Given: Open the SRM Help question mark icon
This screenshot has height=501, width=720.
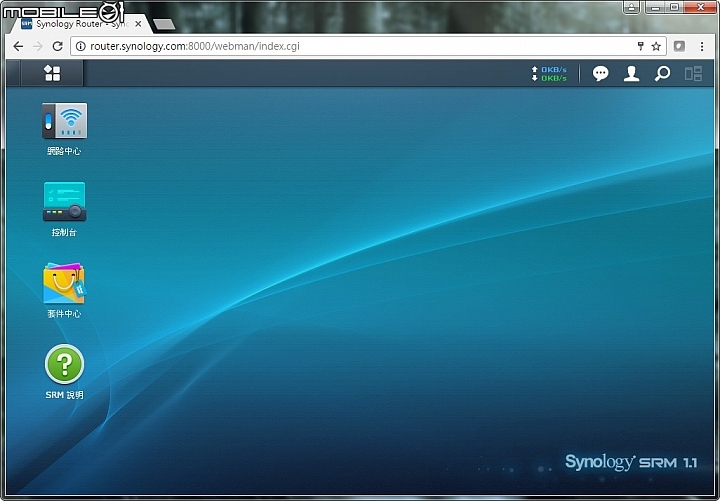Looking at the screenshot, I should (x=64, y=364).
